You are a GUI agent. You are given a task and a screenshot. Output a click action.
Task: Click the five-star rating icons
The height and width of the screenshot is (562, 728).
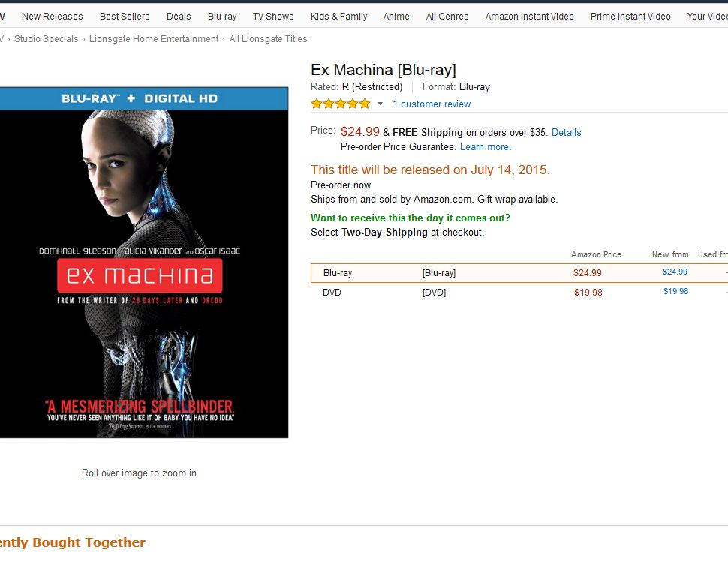(341, 104)
